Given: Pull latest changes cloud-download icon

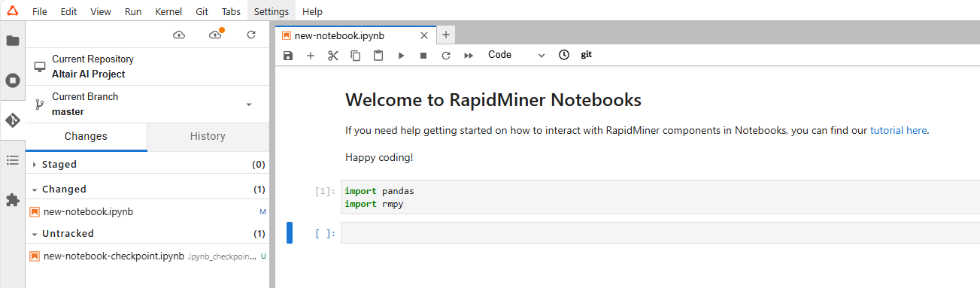Looking at the screenshot, I should pyautogui.click(x=179, y=35).
